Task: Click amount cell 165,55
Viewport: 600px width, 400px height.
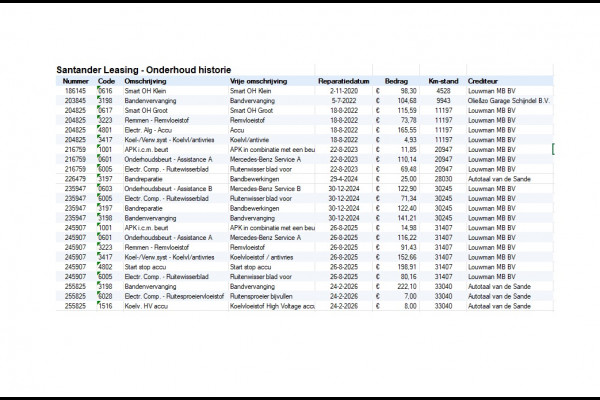Action: point(406,130)
